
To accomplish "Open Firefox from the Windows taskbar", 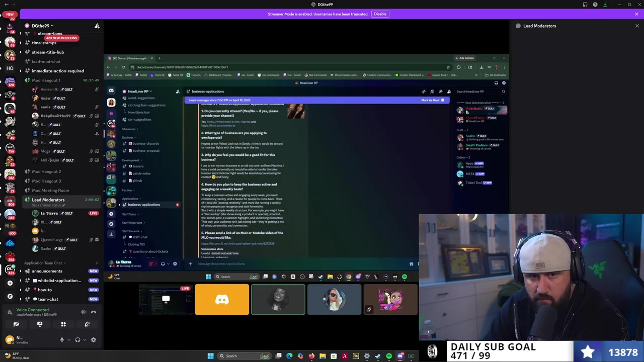I will 311,356.
